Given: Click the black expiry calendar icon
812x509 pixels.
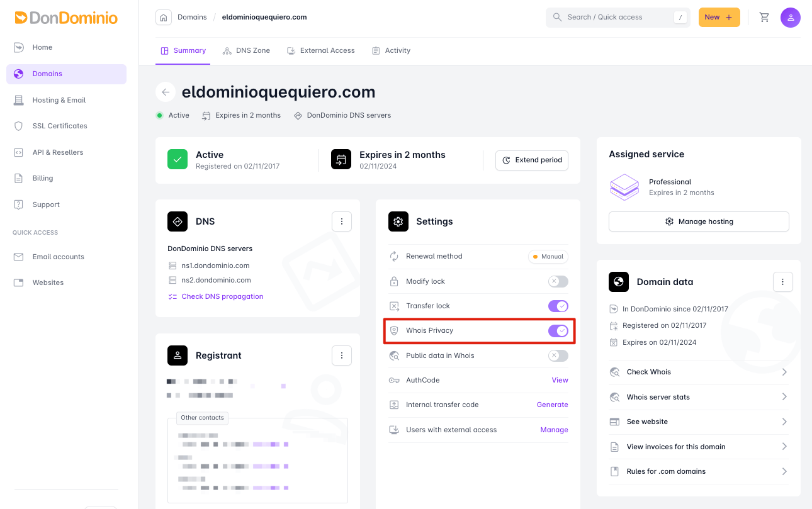Looking at the screenshot, I should click(341, 160).
